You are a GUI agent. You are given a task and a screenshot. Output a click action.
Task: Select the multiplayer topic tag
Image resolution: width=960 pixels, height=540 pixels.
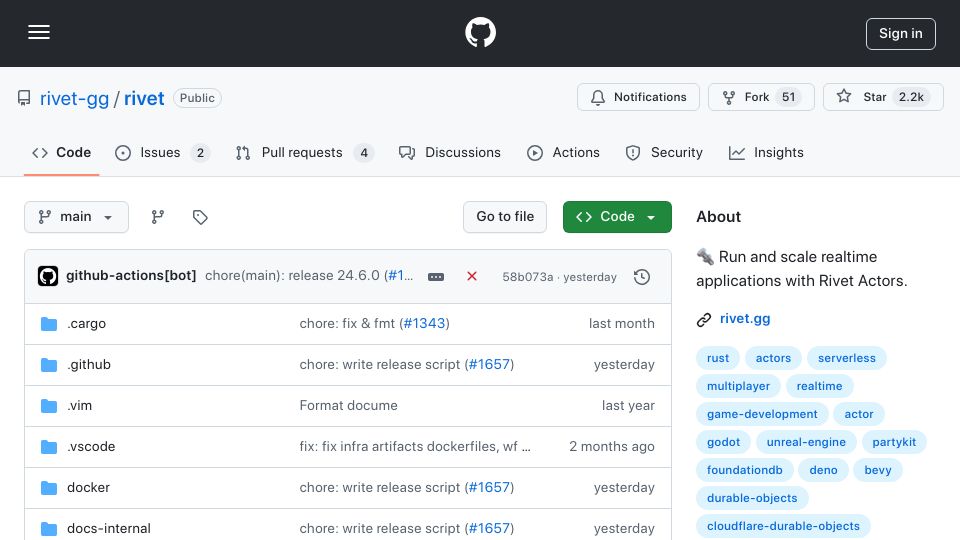pos(738,386)
